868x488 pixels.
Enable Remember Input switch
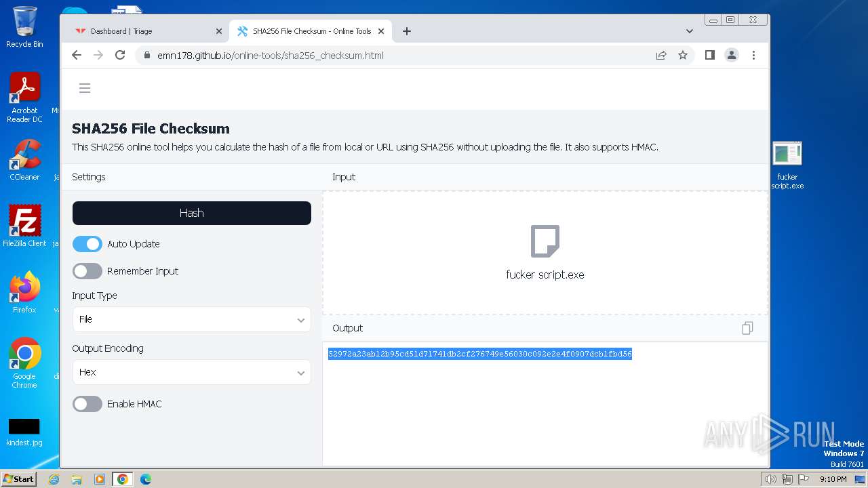pos(87,271)
